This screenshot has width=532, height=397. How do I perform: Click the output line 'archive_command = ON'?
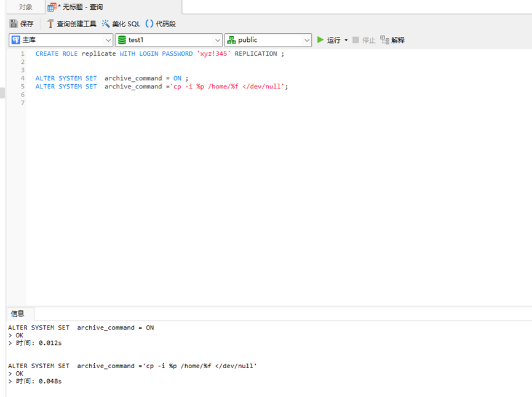click(x=81, y=328)
